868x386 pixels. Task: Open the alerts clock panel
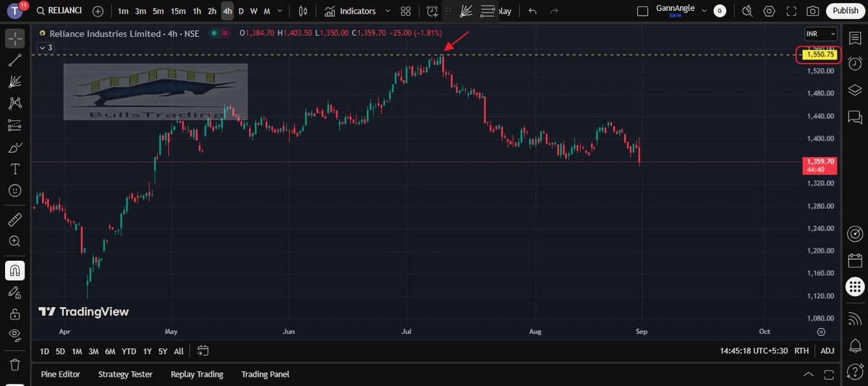(855, 64)
